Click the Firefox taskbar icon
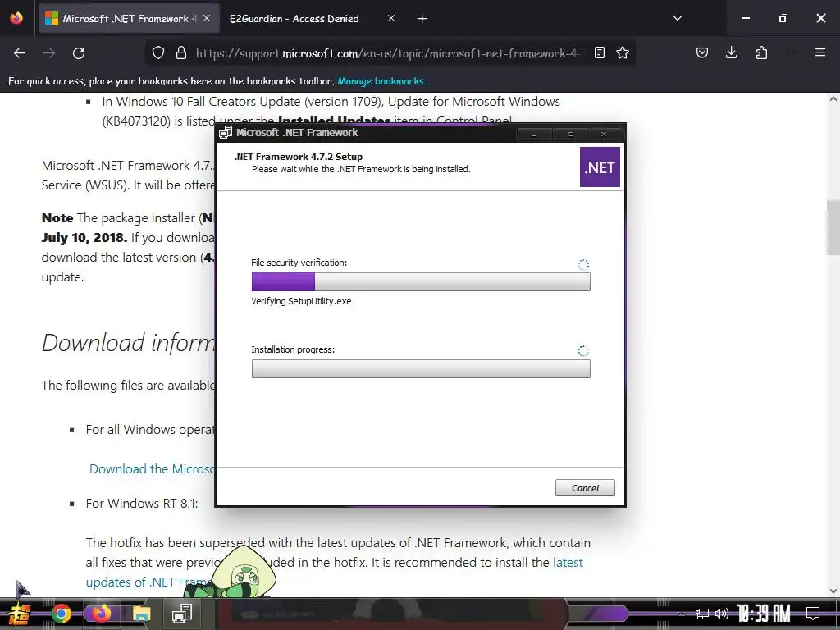 101,614
